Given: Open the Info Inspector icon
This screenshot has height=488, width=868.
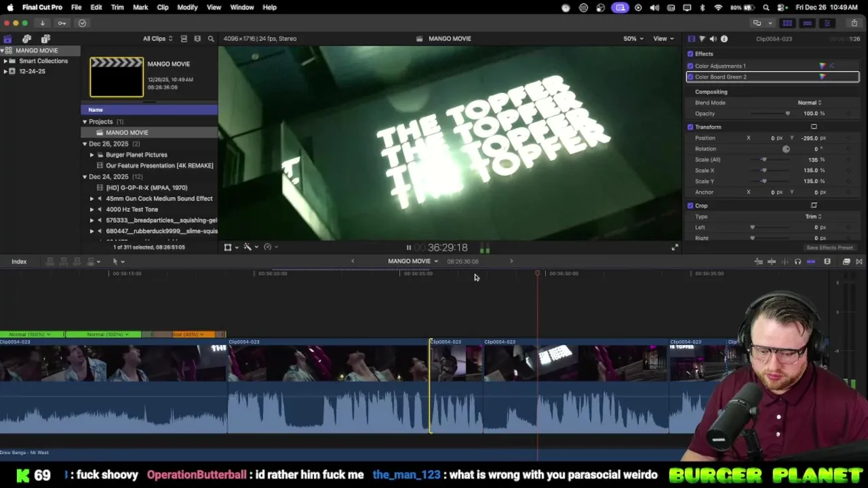Looking at the screenshot, I should (724, 39).
